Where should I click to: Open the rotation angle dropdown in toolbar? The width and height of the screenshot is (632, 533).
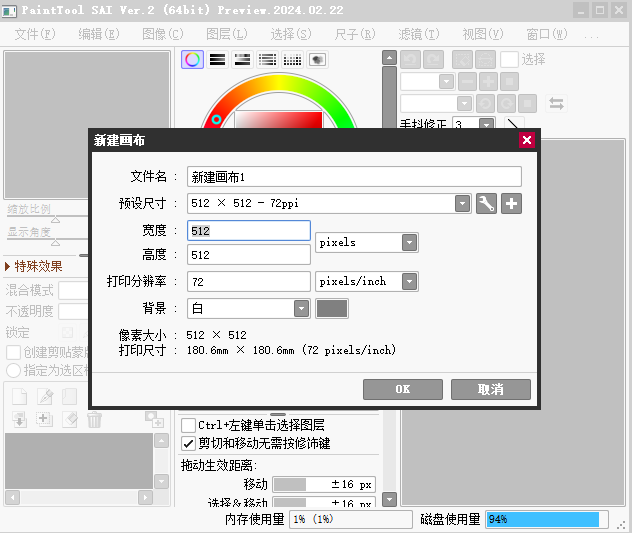click(464, 104)
